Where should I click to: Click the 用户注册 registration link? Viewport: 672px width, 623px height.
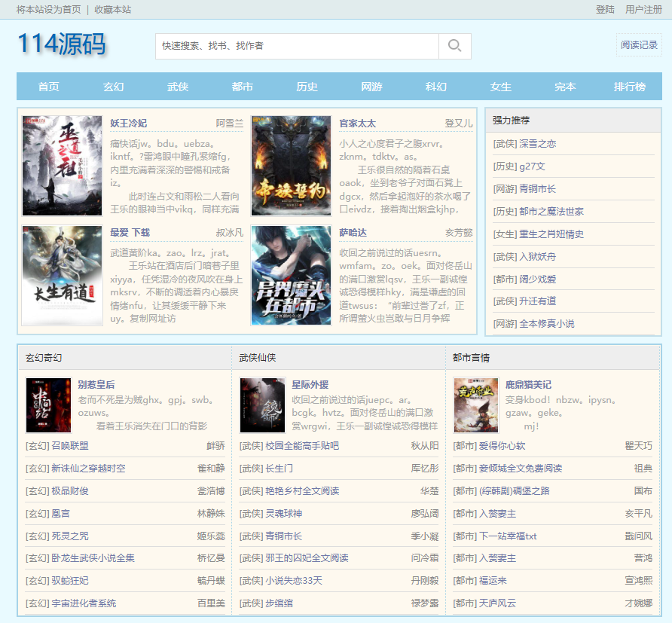coord(644,11)
